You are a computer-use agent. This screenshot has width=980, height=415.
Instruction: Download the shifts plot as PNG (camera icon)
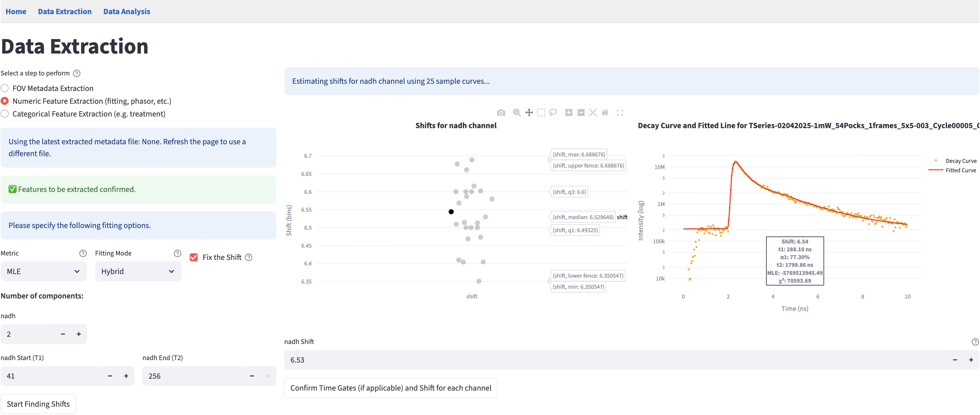coord(501,113)
